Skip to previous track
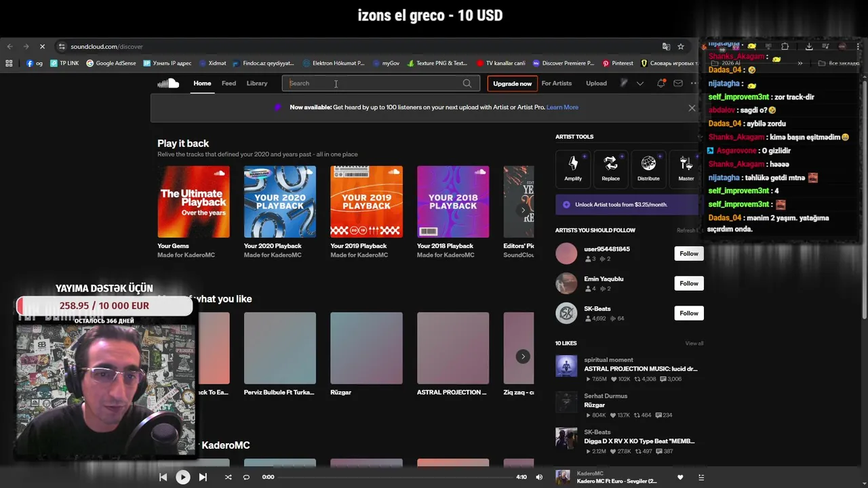 pos(163,477)
